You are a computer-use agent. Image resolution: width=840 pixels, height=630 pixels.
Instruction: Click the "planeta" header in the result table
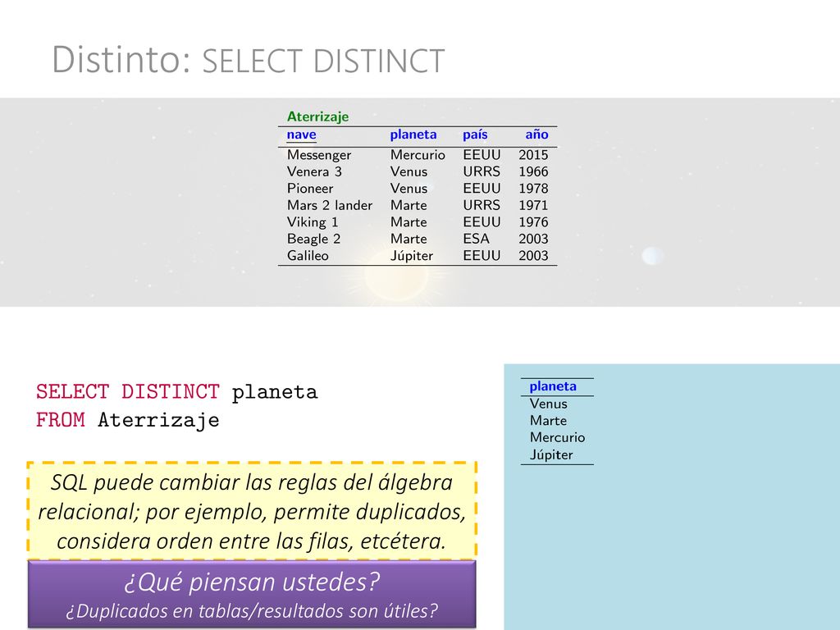(x=553, y=387)
